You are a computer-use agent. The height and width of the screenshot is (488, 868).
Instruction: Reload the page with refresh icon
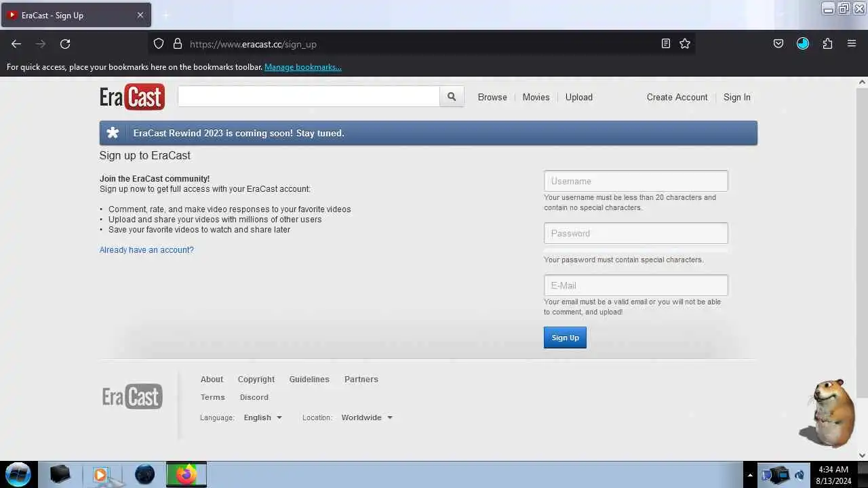point(65,44)
